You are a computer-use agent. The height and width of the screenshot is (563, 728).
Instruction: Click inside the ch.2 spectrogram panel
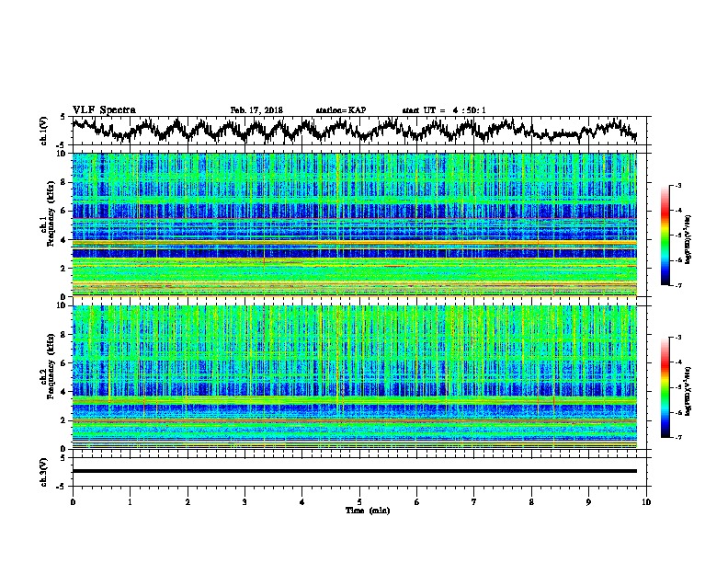(x=355, y=377)
